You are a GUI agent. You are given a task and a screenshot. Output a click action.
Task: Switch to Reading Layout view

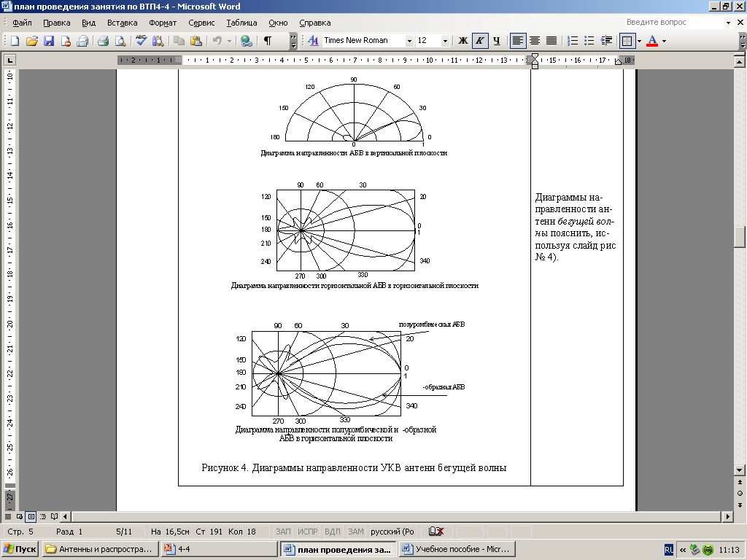click(x=54, y=516)
